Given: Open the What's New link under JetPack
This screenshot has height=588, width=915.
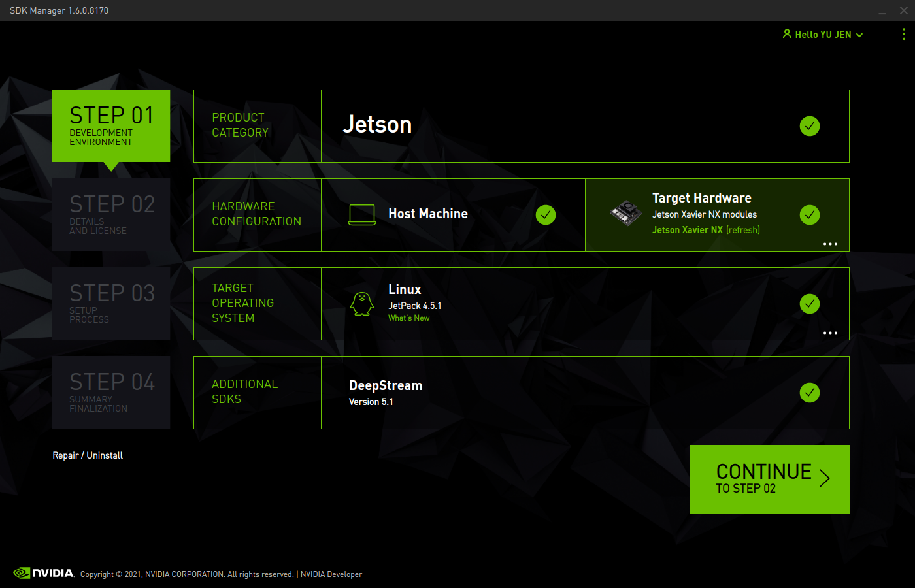Looking at the screenshot, I should coord(409,318).
